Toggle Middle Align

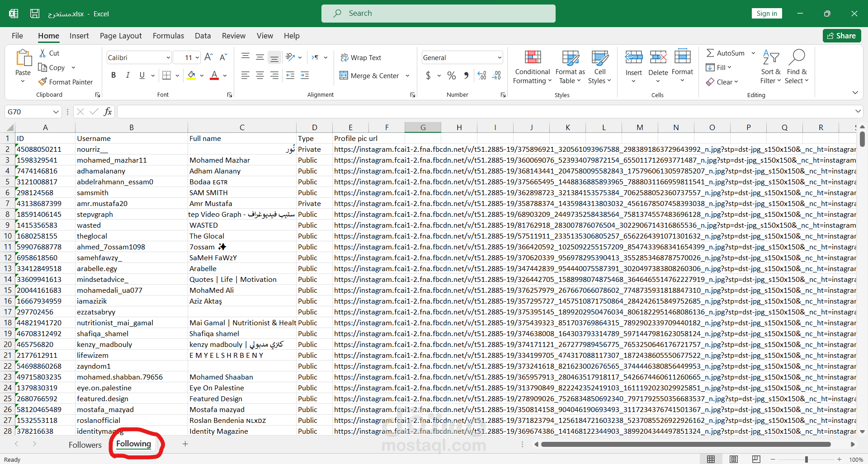click(x=260, y=57)
